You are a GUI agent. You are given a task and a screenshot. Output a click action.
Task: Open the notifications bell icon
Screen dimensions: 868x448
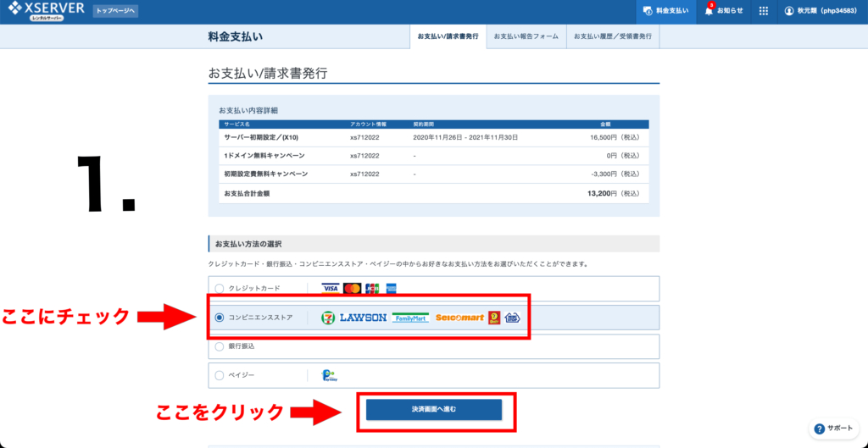tap(723, 11)
